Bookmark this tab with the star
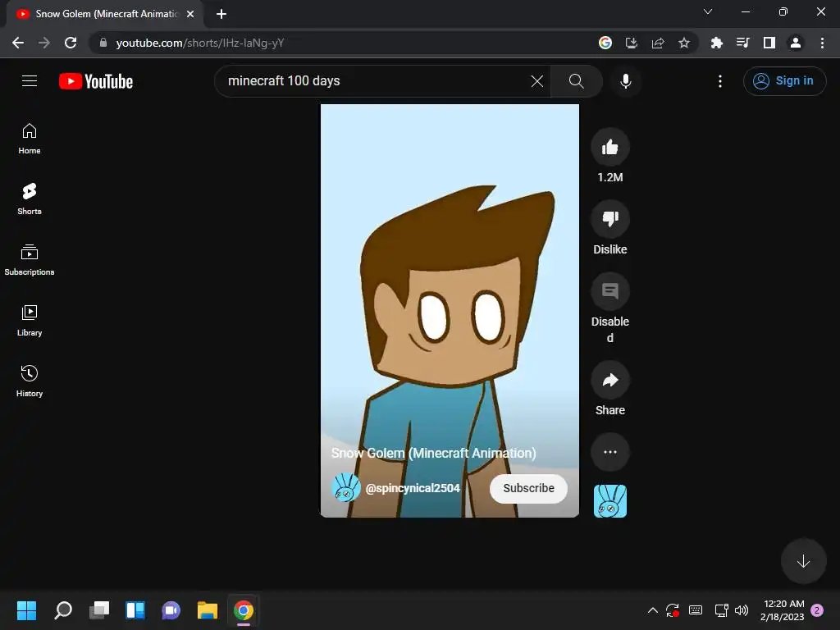 point(684,43)
